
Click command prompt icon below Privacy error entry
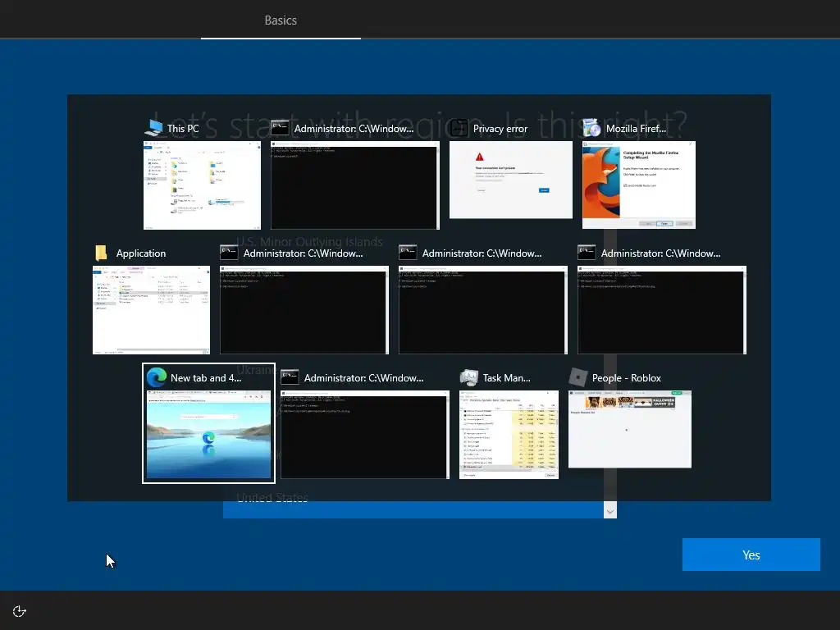pyautogui.click(x=409, y=253)
